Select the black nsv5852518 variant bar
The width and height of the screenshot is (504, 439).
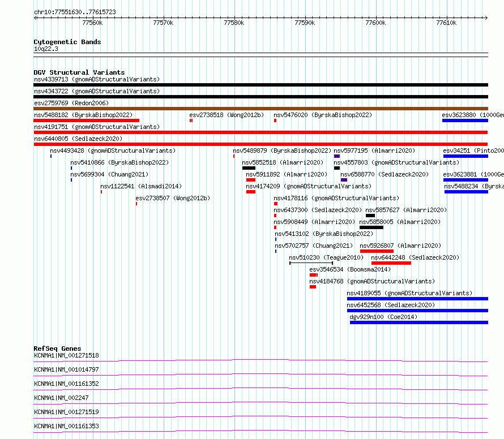249,168
